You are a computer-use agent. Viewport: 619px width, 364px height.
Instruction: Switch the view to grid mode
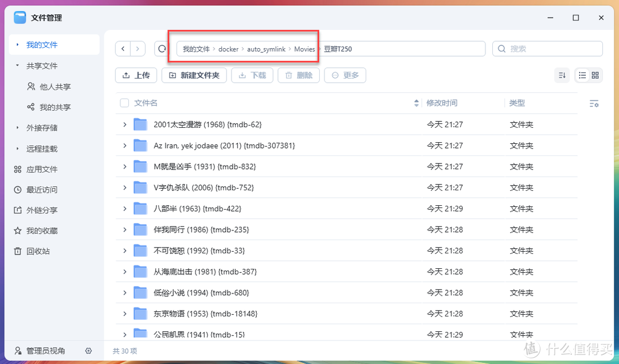click(x=595, y=75)
